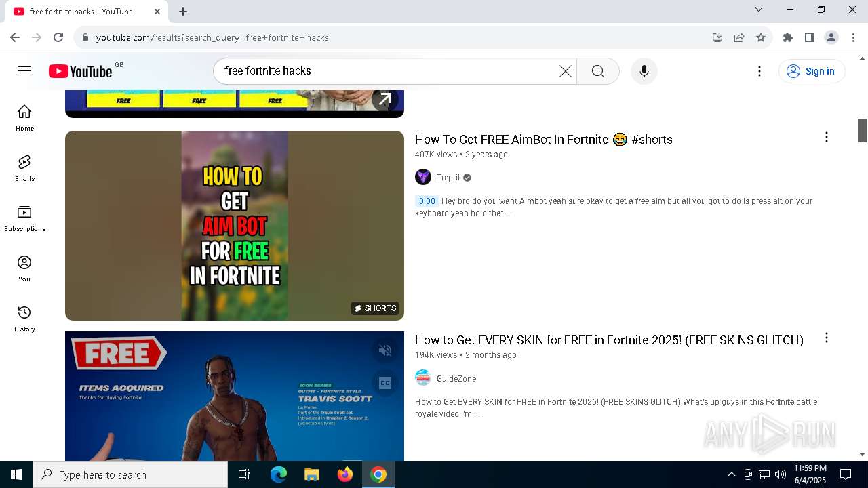Image resolution: width=868 pixels, height=488 pixels.
Task: Click the YouTube logo
Action: pyautogui.click(x=81, y=71)
